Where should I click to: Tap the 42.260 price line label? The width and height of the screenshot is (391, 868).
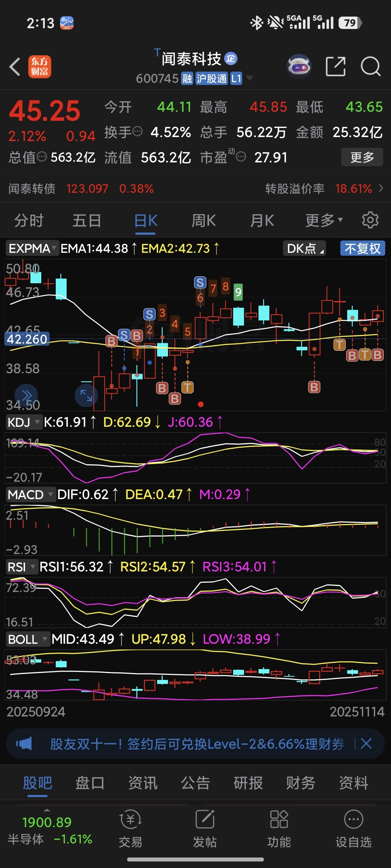pyautogui.click(x=27, y=339)
